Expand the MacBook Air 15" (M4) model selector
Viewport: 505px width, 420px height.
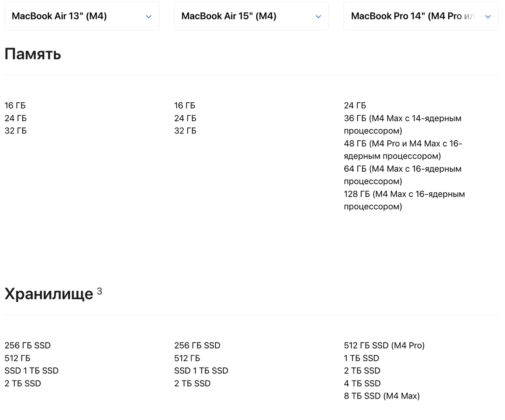coord(251,16)
